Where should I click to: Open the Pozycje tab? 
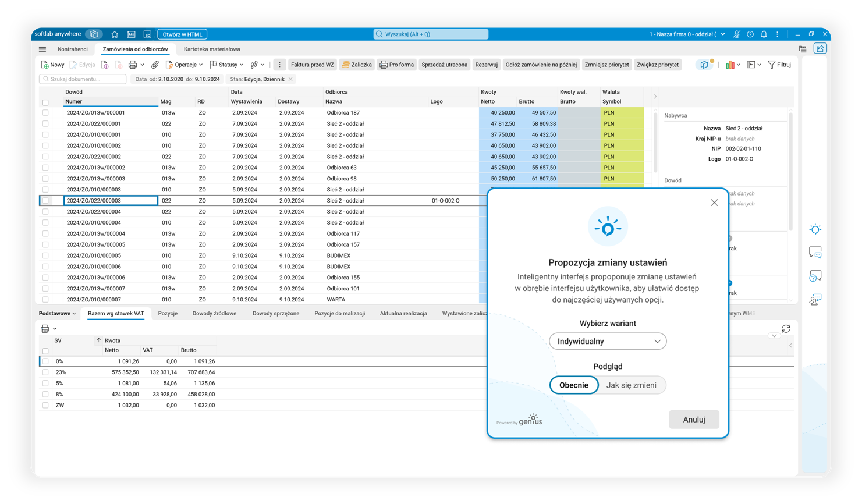point(168,314)
